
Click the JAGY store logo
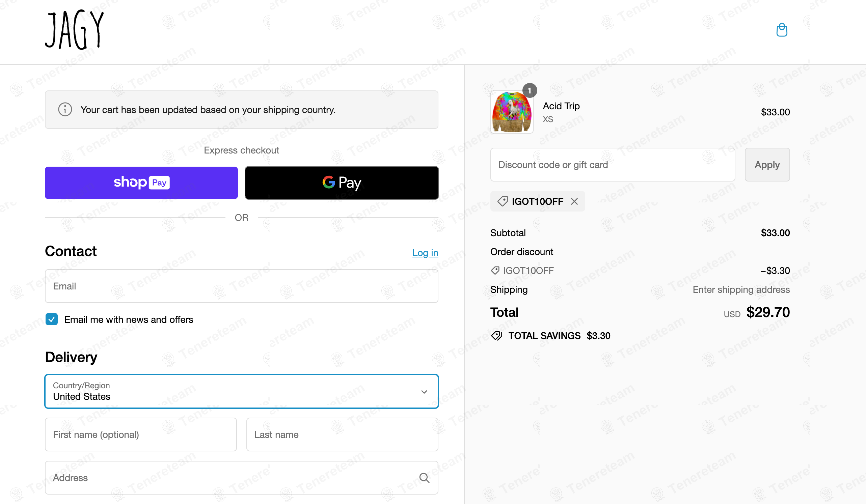tap(74, 30)
